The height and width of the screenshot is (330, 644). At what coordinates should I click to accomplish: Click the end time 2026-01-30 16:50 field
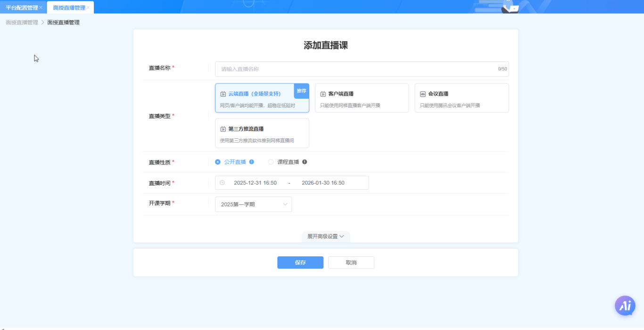pos(323,183)
